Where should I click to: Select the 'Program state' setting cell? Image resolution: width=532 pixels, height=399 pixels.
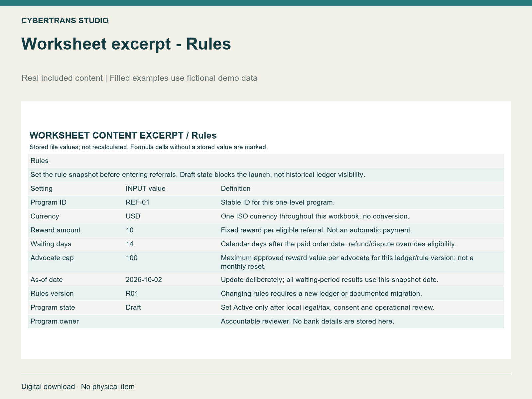click(x=75, y=308)
